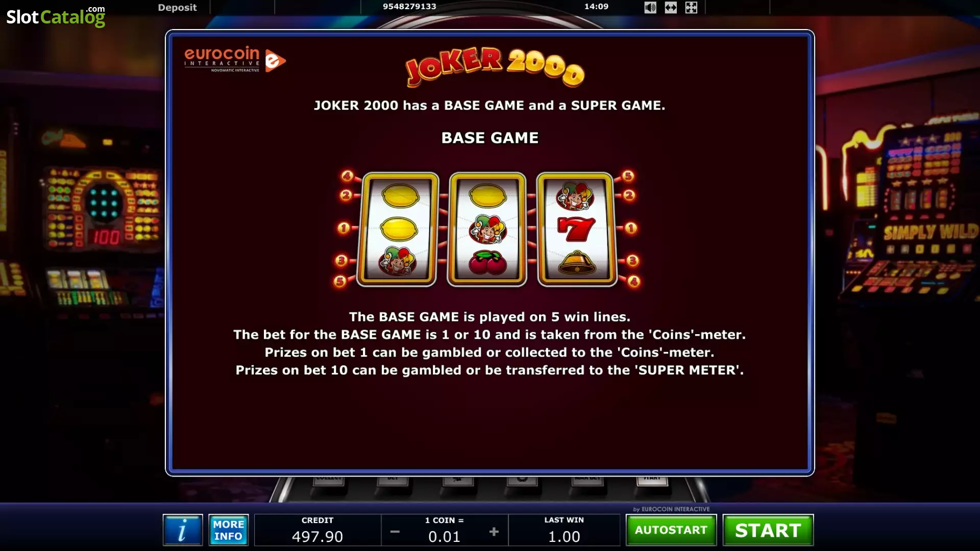
Task: Click the joker symbol on middle reel
Action: point(487,229)
